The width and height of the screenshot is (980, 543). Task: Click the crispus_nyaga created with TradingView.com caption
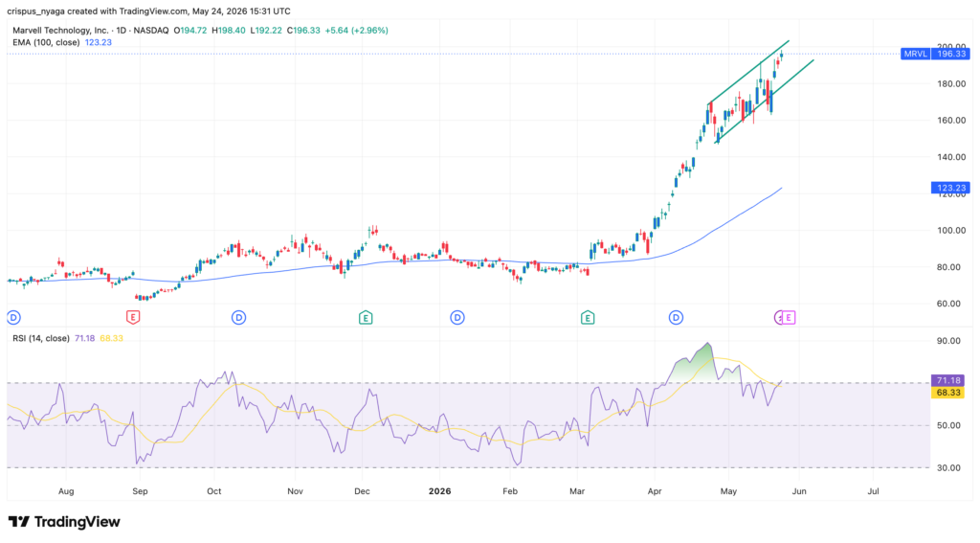pos(148,11)
